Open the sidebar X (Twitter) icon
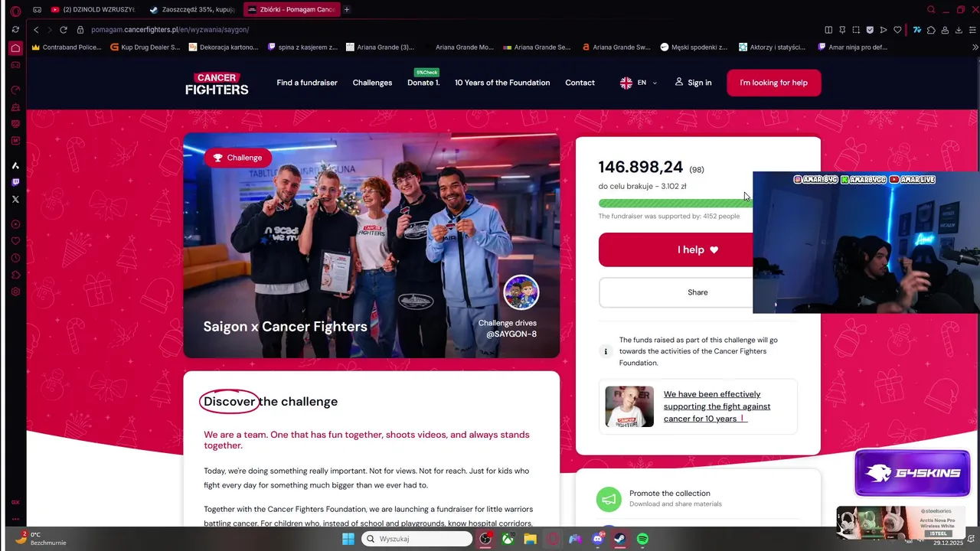Image resolution: width=980 pixels, height=551 pixels. pyautogui.click(x=15, y=199)
